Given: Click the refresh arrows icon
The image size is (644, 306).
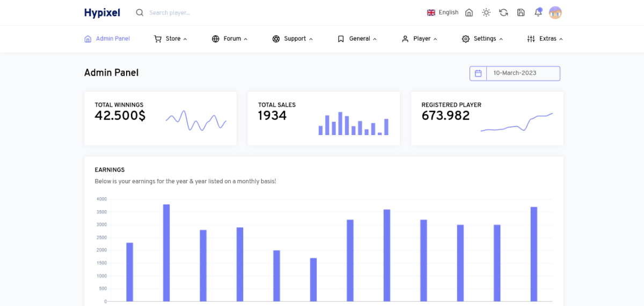Looking at the screenshot, I should tap(503, 12).
